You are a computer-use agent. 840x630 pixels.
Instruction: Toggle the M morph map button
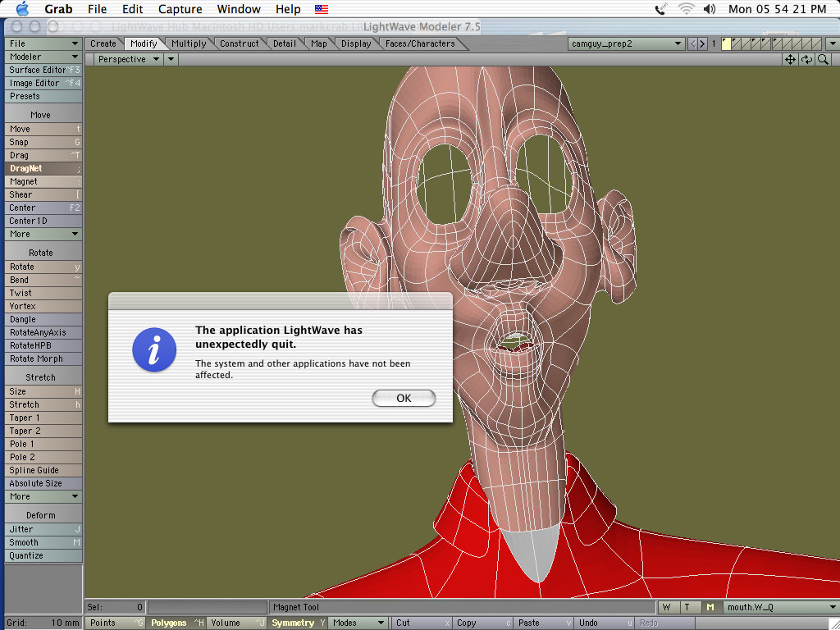(710, 607)
